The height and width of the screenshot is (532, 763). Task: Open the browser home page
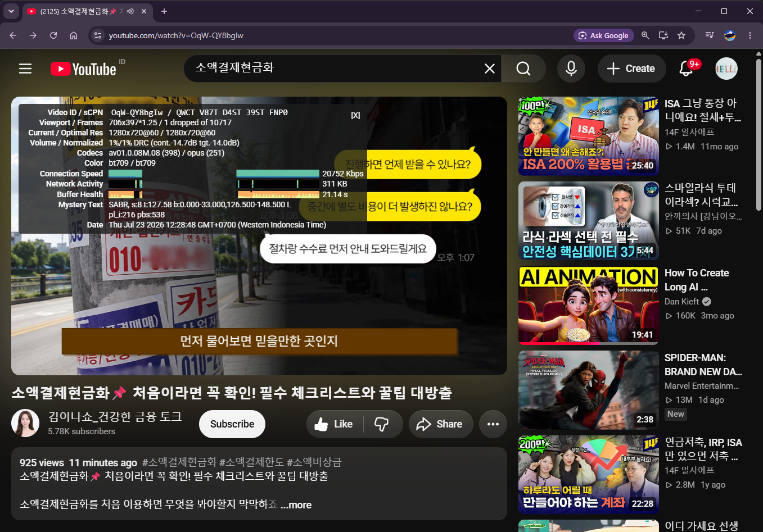74,35
